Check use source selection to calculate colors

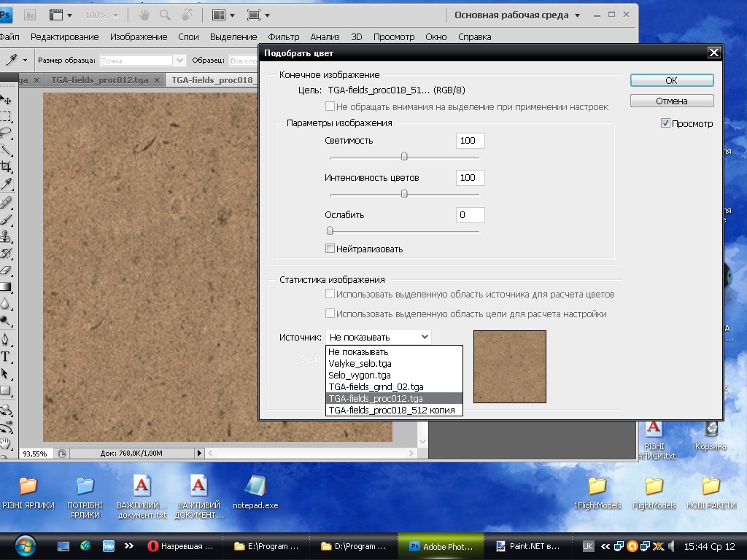coord(330,294)
